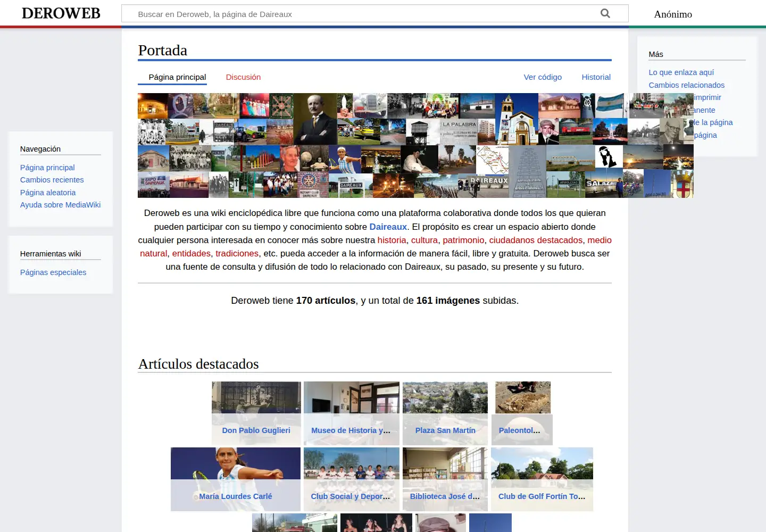The image size is (766, 532).
Task: Select the Página principal tab
Action: (177, 77)
